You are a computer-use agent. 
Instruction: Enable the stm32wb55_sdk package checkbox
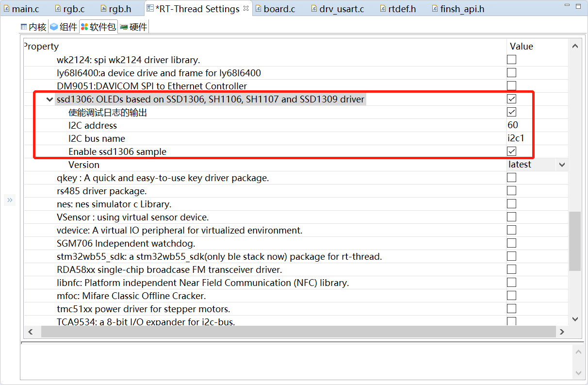[511, 256]
